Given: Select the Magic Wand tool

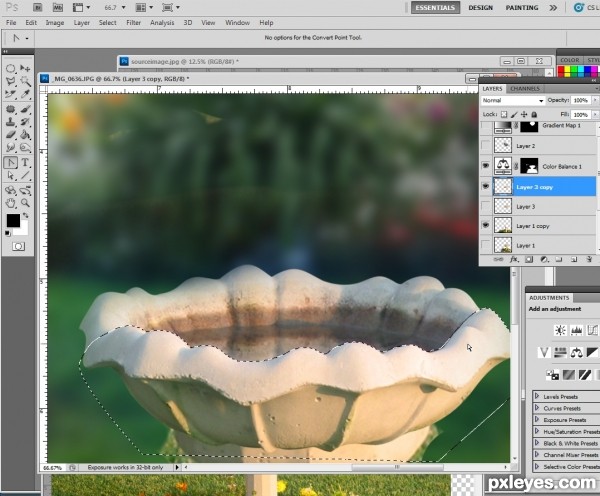Looking at the screenshot, I should [x=25, y=81].
